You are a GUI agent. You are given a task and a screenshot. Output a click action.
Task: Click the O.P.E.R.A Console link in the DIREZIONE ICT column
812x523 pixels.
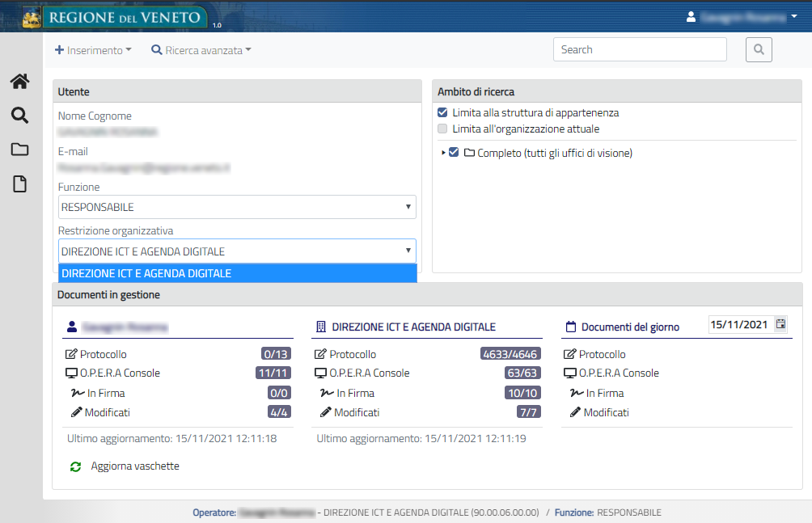pyautogui.click(x=370, y=373)
